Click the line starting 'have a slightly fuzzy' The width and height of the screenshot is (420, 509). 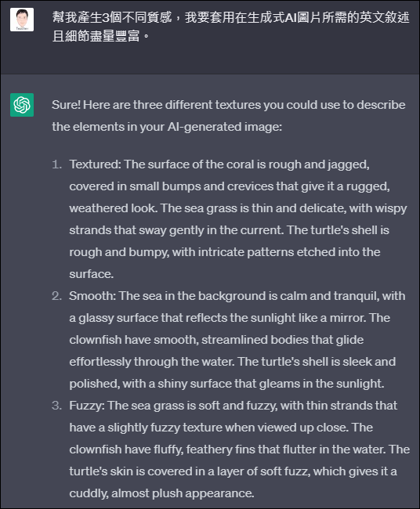[x=221, y=428]
